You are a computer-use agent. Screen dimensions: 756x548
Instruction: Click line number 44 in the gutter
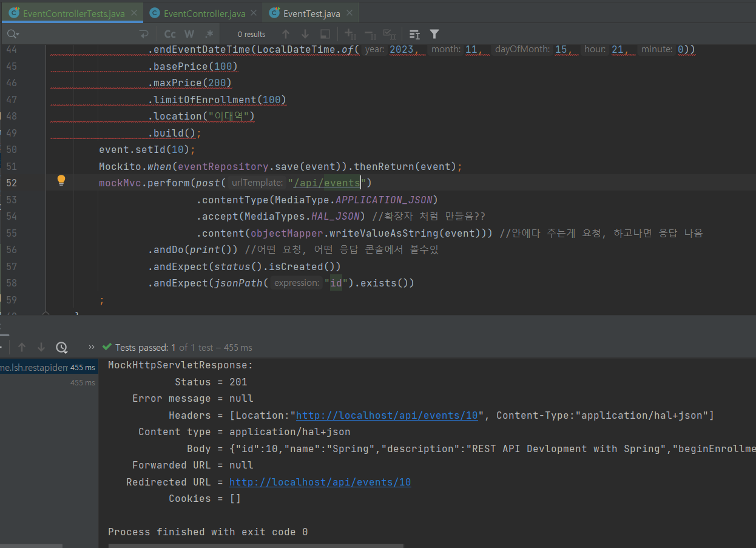[12, 49]
